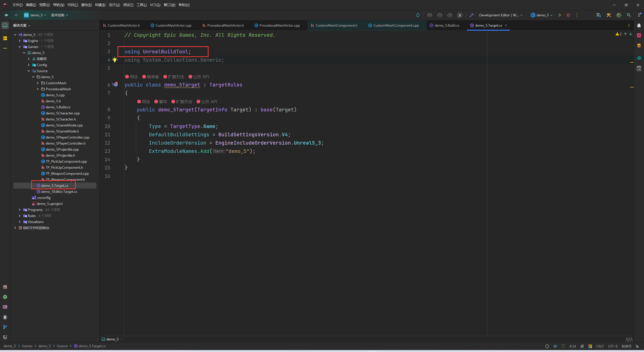Image resolution: width=644 pixels, height=352 pixels.
Task: Open the Notifications bell panel
Action: coord(639,25)
